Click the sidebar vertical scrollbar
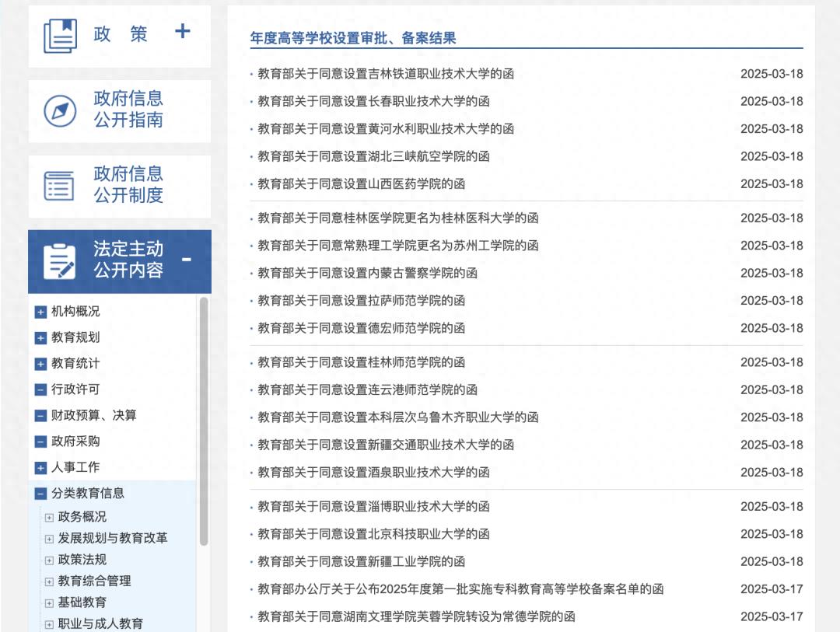This screenshot has height=632, width=840. click(204, 420)
